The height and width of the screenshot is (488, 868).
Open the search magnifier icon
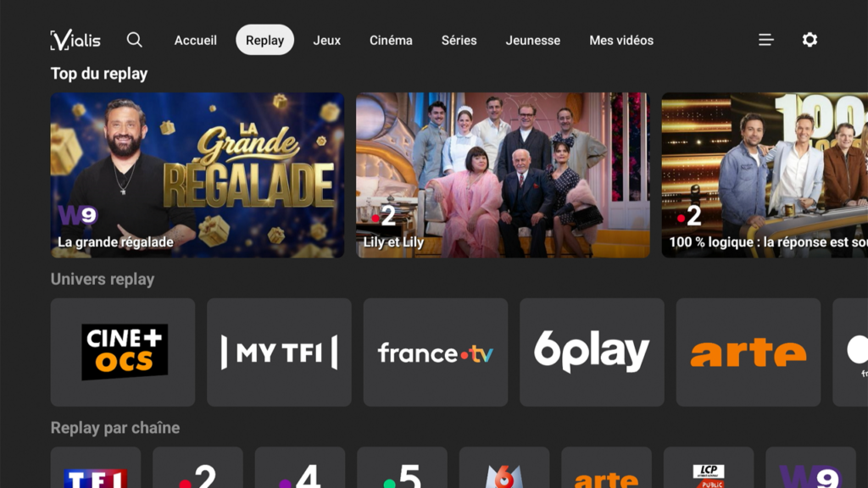point(135,40)
